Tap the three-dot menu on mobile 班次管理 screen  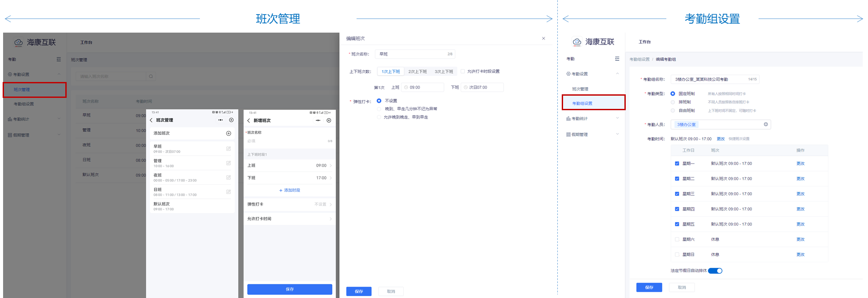[x=220, y=120]
